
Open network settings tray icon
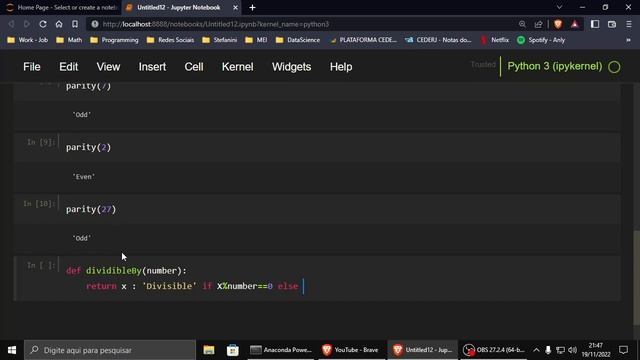[560, 350]
